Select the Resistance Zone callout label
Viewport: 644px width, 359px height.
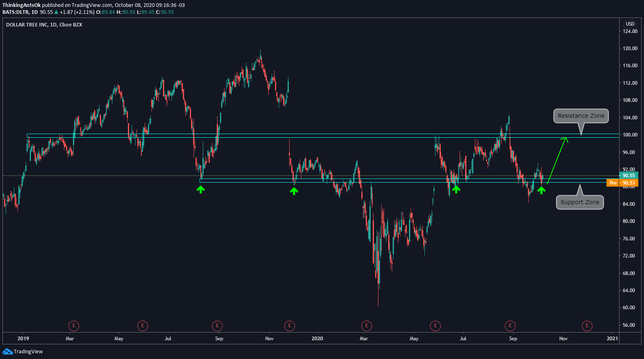(x=581, y=116)
